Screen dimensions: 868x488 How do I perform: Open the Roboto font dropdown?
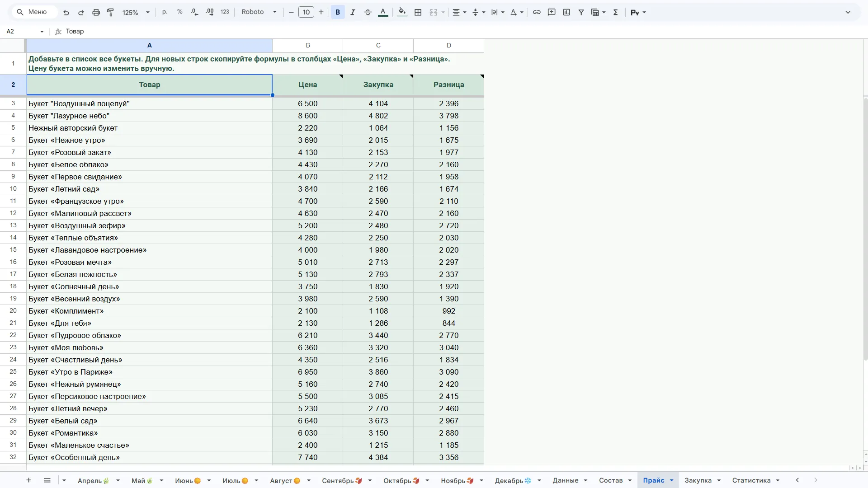tap(259, 12)
